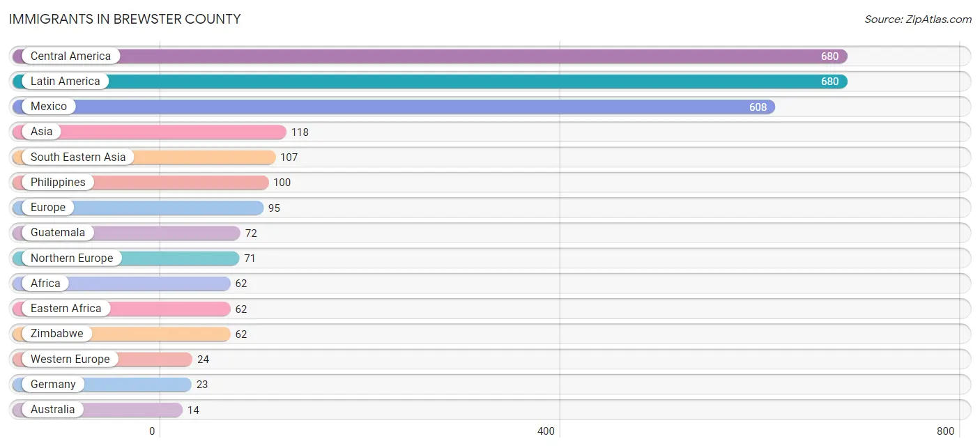Click the 118 value beside Asia bar
980x448 pixels.
(x=300, y=132)
